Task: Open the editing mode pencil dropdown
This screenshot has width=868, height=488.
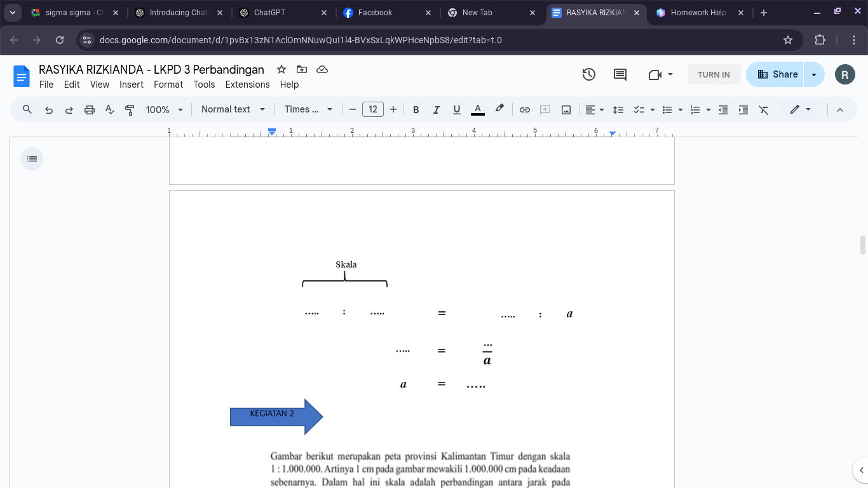Action: pyautogui.click(x=801, y=109)
